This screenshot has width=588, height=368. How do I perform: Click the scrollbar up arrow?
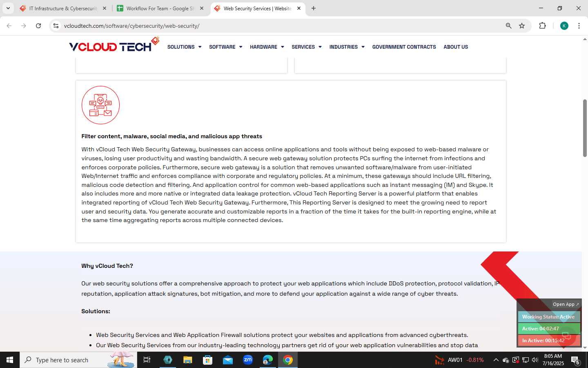click(x=585, y=39)
